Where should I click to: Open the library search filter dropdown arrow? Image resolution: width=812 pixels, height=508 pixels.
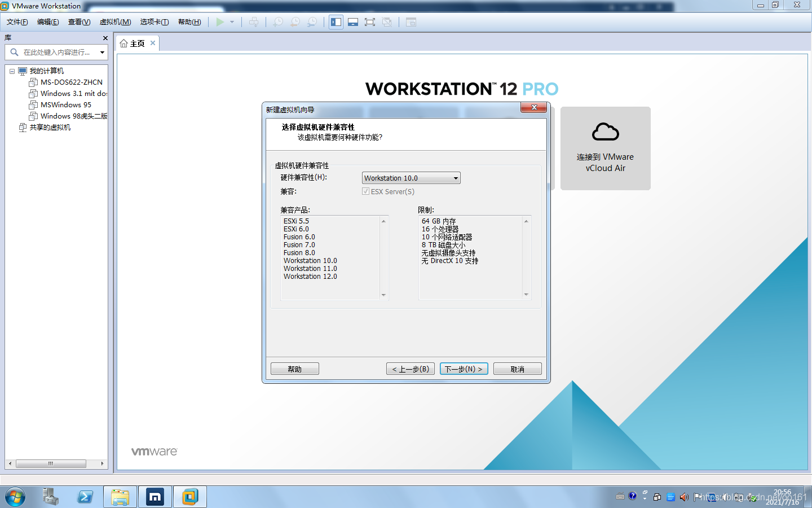pyautogui.click(x=102, y=52)
